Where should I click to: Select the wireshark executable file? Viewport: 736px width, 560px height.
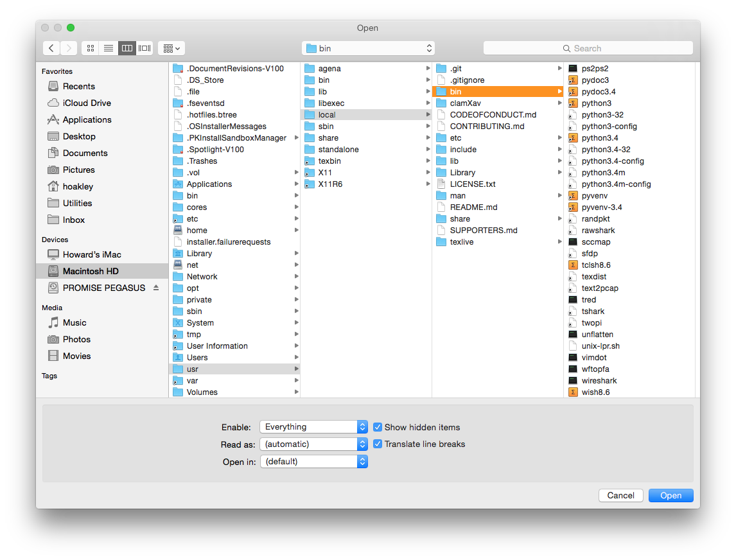click(599, 380)
